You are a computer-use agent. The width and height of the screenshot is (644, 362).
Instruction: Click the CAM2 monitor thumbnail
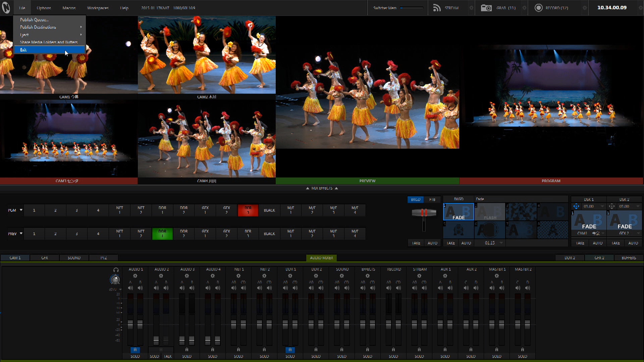coord(207,55)
